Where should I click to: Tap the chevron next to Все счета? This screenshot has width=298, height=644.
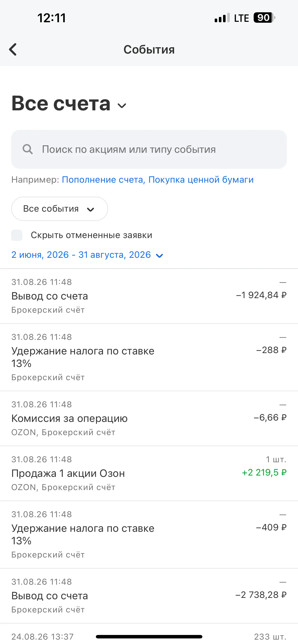tap(122, 105)
